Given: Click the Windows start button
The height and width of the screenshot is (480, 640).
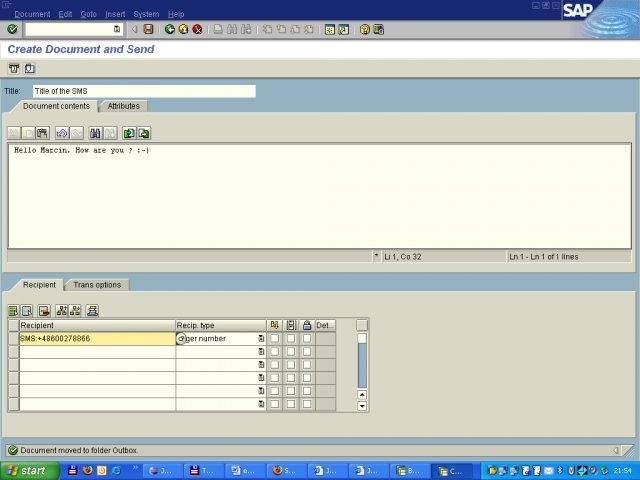Looking at the screenshot, I should (x=27, y=470).
